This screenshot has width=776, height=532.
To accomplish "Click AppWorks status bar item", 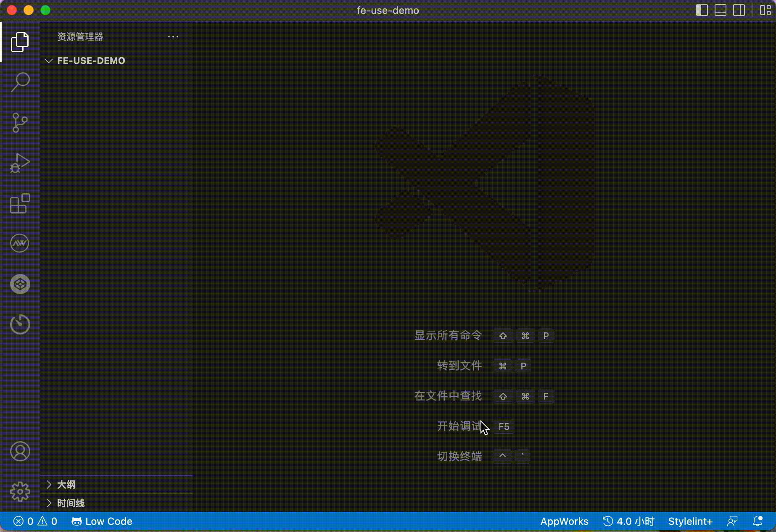I will tap(564, 521).
